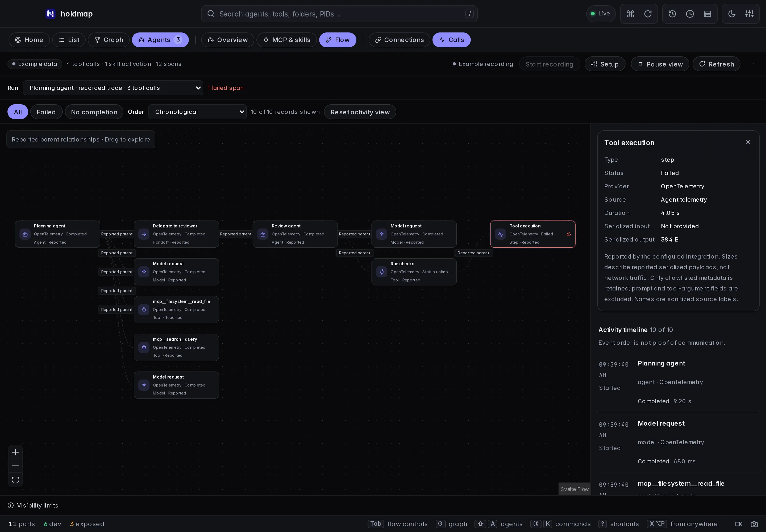The width and height of the screenshot is (766, 532).
Task: Click the reload icon in top bar
Action: (x=648, y=14)
